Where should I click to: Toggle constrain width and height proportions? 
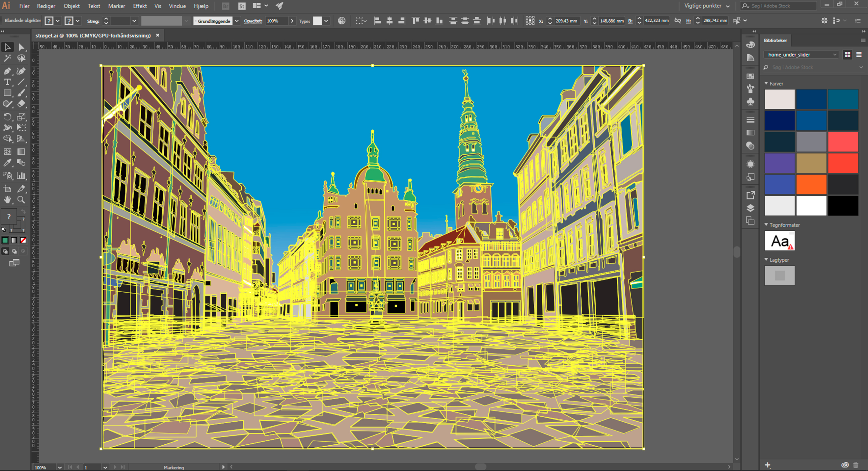point(678,21)
